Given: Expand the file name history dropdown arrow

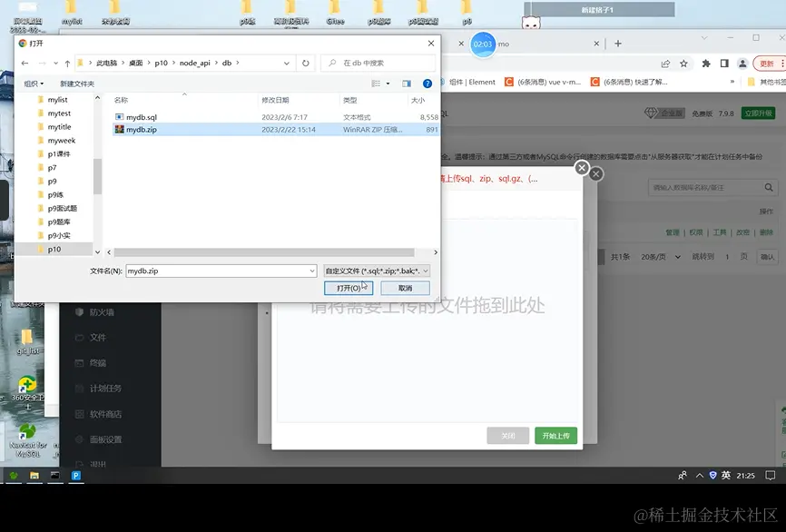Looking at the screenshot, I should tap(312, 271).
